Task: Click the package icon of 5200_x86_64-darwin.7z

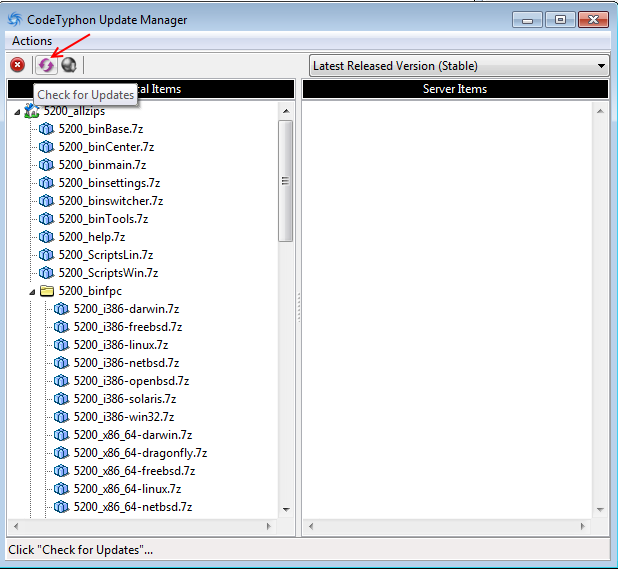Action: (61, 435)
